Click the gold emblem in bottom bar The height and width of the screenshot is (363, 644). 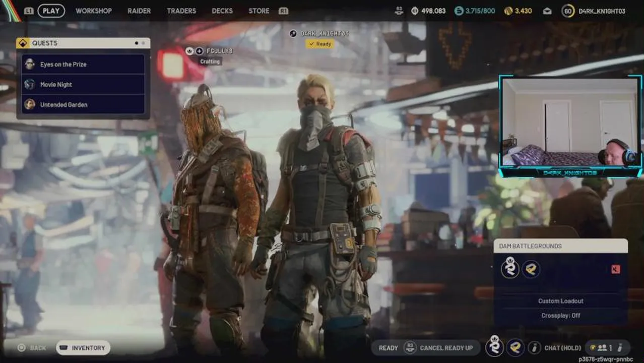(x=515, y=347)
